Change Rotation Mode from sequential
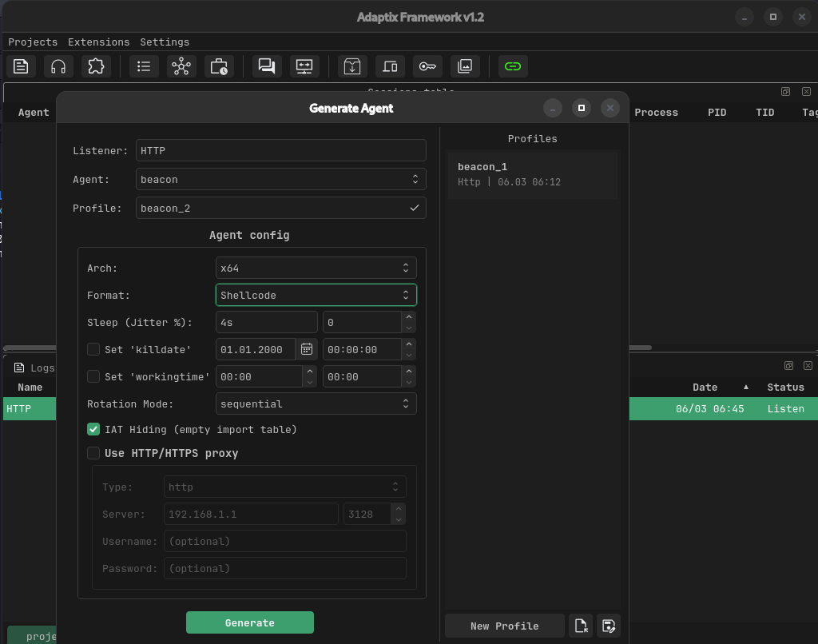The width and height of the screenshot is (818, 644). 316,403
